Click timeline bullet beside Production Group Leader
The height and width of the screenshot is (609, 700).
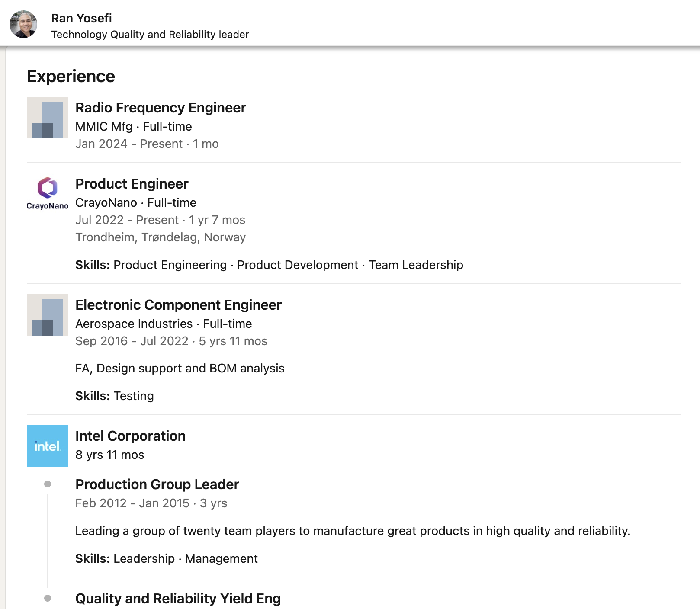coord(48,484)
